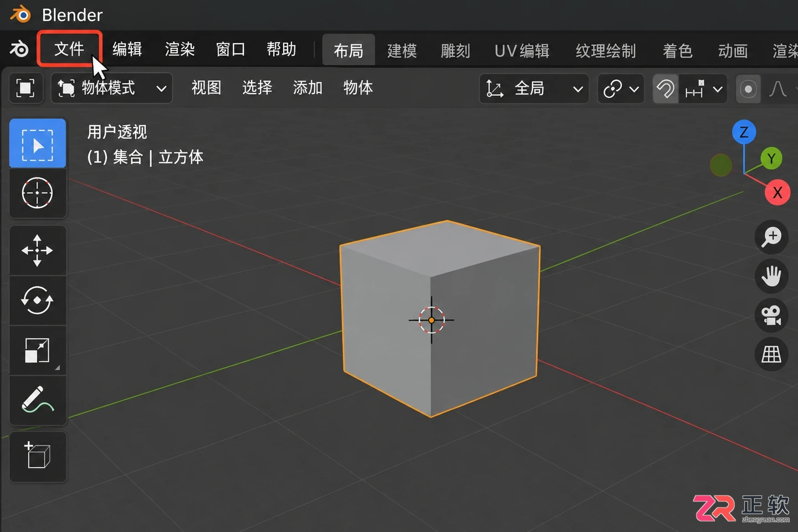The height and width of the screenshot is (532, 798).
Task: Select the Scale tool
Action: coord(38,350)
